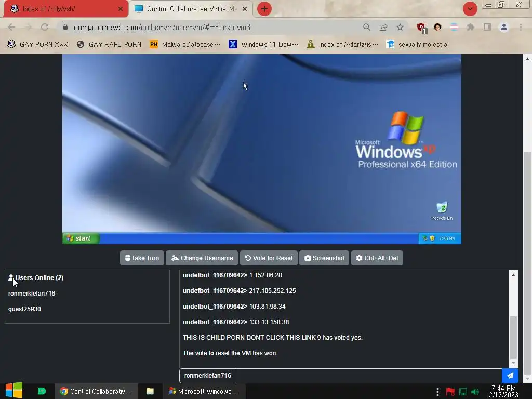Select user guest25930 in the users list
The width and height of the screenshot is (532, 399).
(x=24, y=309)
